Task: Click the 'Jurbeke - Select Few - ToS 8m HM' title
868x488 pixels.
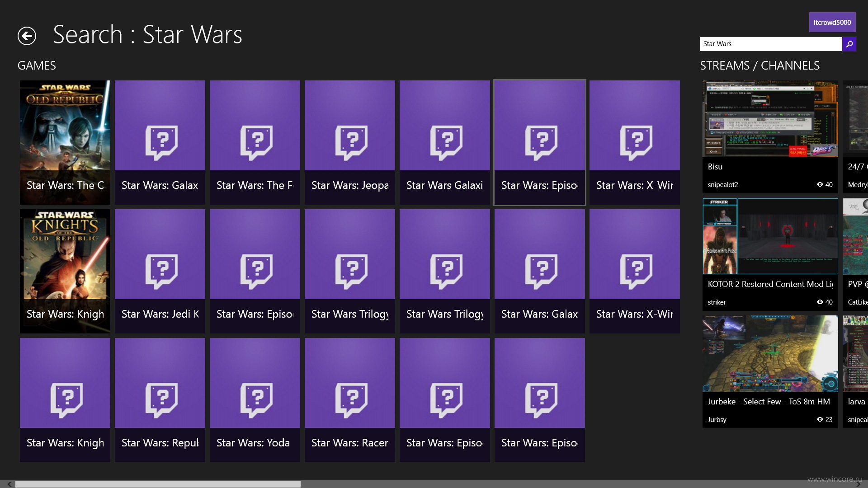Action: point(769,402)
